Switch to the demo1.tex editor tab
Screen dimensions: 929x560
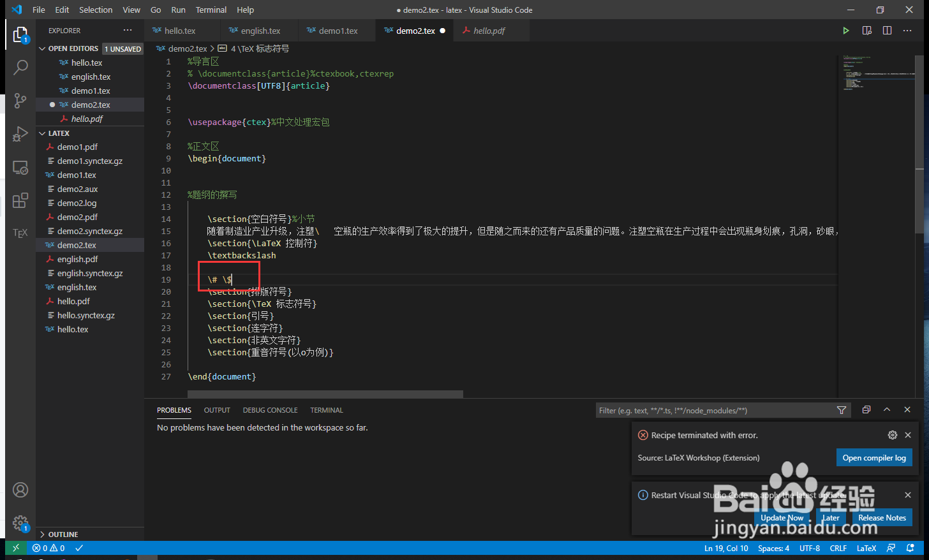click(338, 31)
